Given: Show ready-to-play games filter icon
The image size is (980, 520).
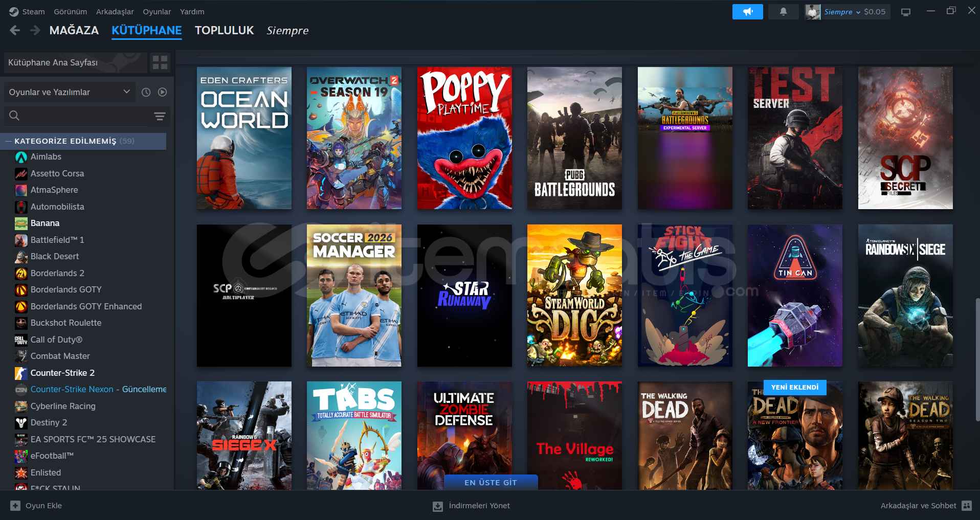Looking at the screenshot, I should point(162,92).
